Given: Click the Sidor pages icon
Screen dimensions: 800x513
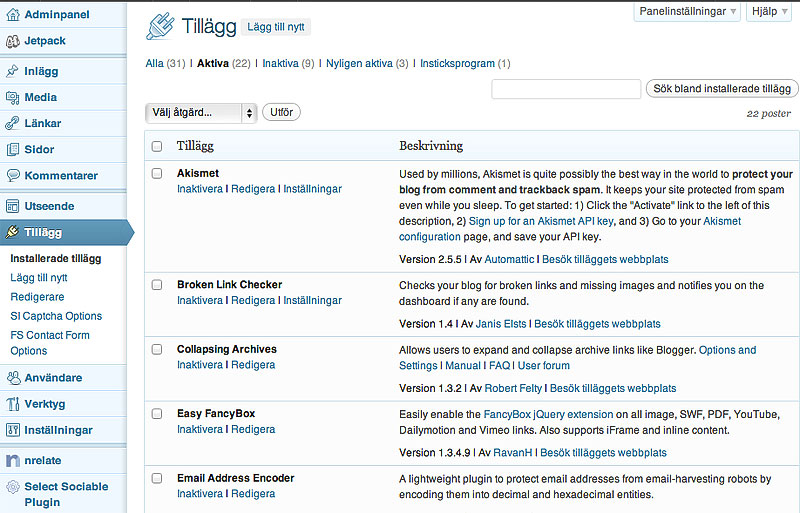Looking at the screenshot, I should click(x=12, y=150).
